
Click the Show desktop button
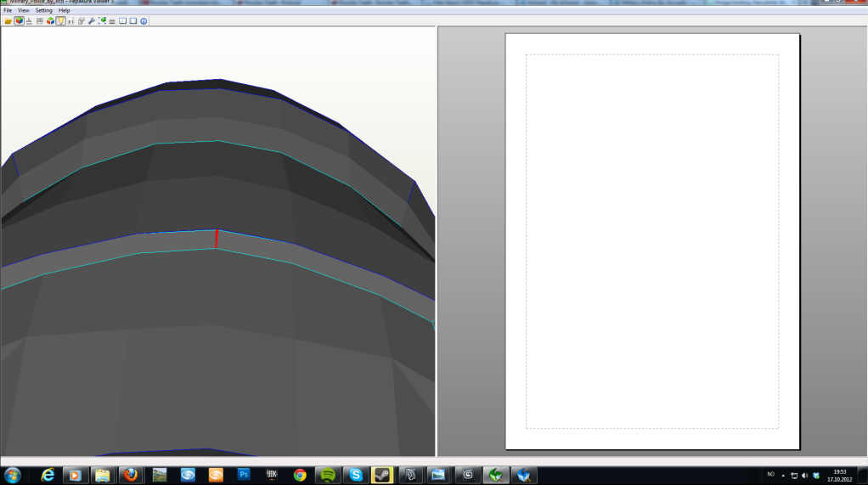[x=863, y=475]
